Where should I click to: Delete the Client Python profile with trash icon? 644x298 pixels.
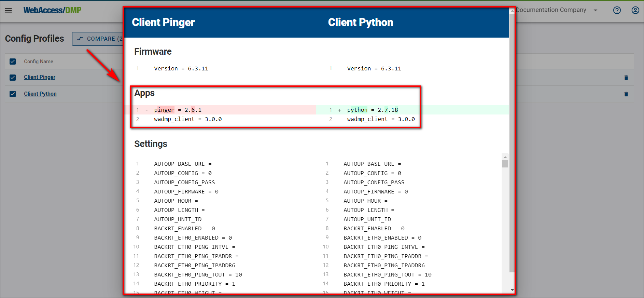[x=626, y=94]
